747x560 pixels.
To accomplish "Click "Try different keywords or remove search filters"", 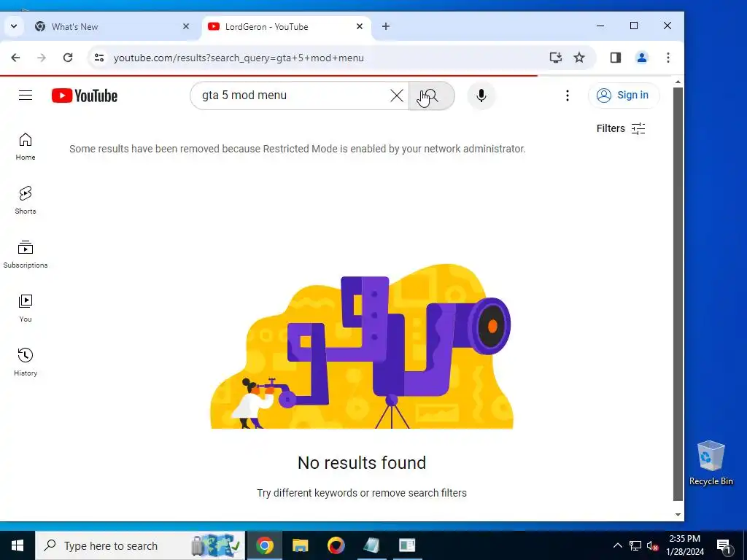I will pyautogui.click(x=362, y=493).
